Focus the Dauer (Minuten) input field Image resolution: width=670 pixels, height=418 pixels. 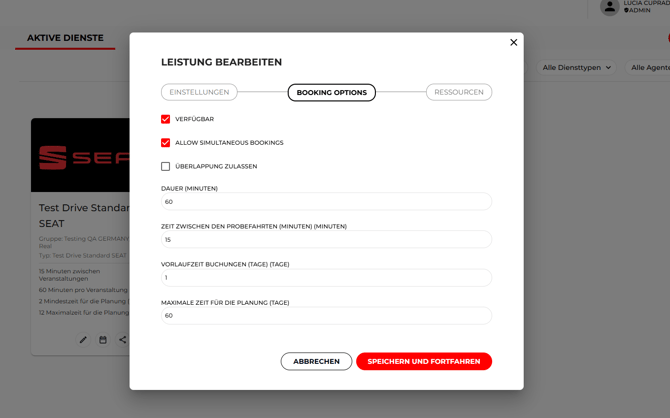326,202
